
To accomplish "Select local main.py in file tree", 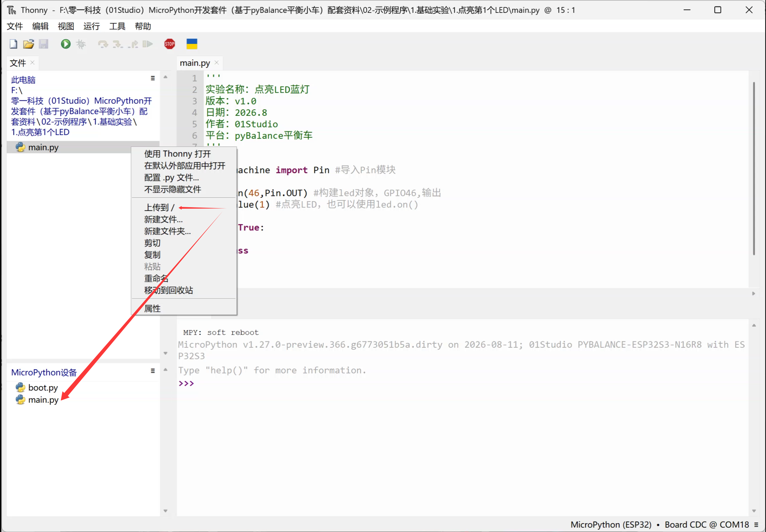I will coord(43,147).
